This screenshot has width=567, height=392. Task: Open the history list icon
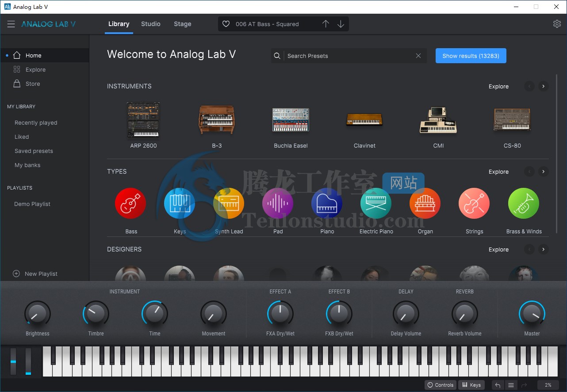[x=511, y=385]
